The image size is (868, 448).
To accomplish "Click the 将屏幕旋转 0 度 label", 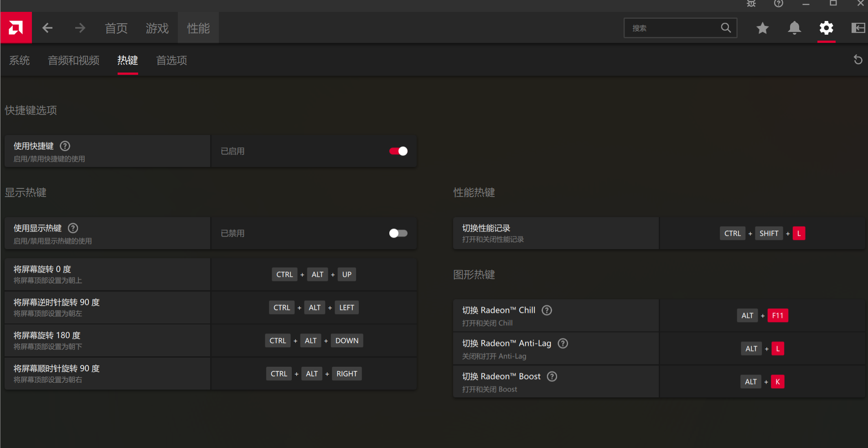I will pos(42,269).
